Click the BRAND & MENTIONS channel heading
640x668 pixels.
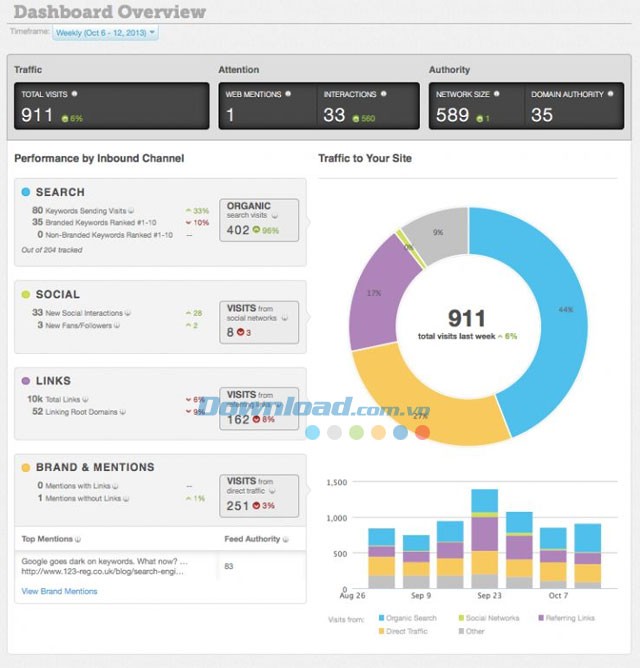(x=94, y=467)
